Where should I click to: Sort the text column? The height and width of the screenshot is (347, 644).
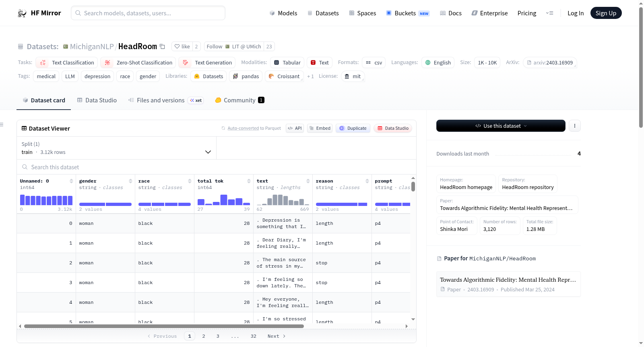[x=308, y=181]
